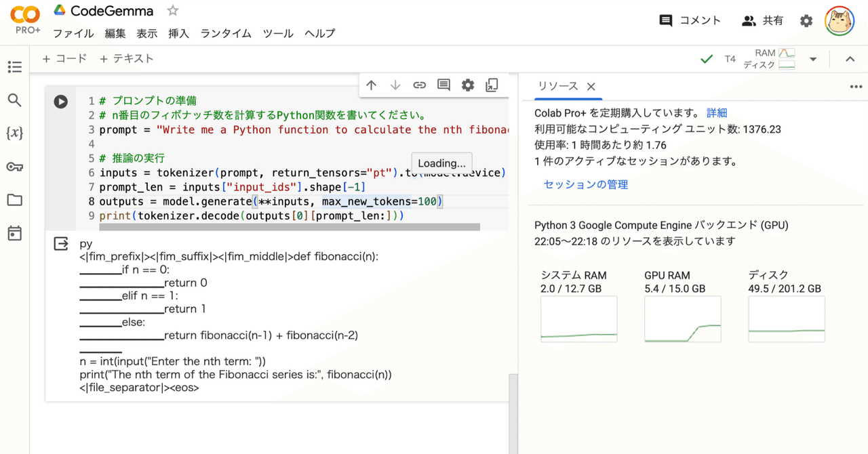Viewport: 868px width, 454px height.
Task: Show the table of contents sidebar
Action: click(x=14, y=67)
